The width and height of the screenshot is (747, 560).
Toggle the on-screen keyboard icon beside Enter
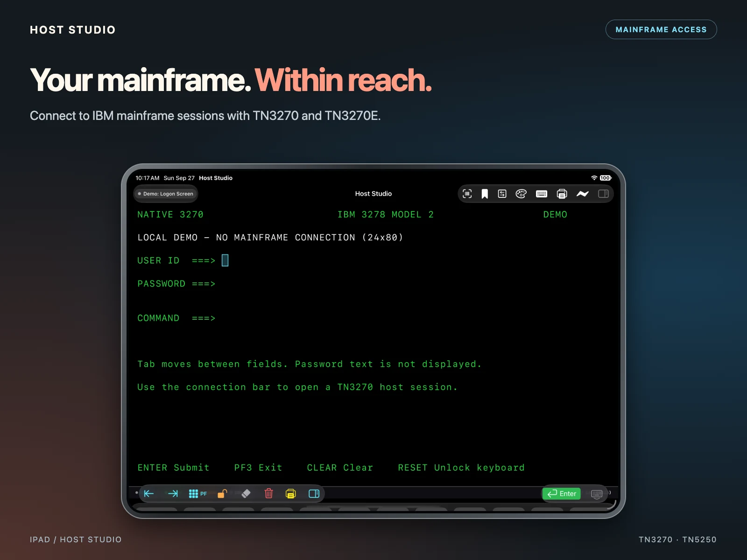pyautogui.click(x=597, y=494)
